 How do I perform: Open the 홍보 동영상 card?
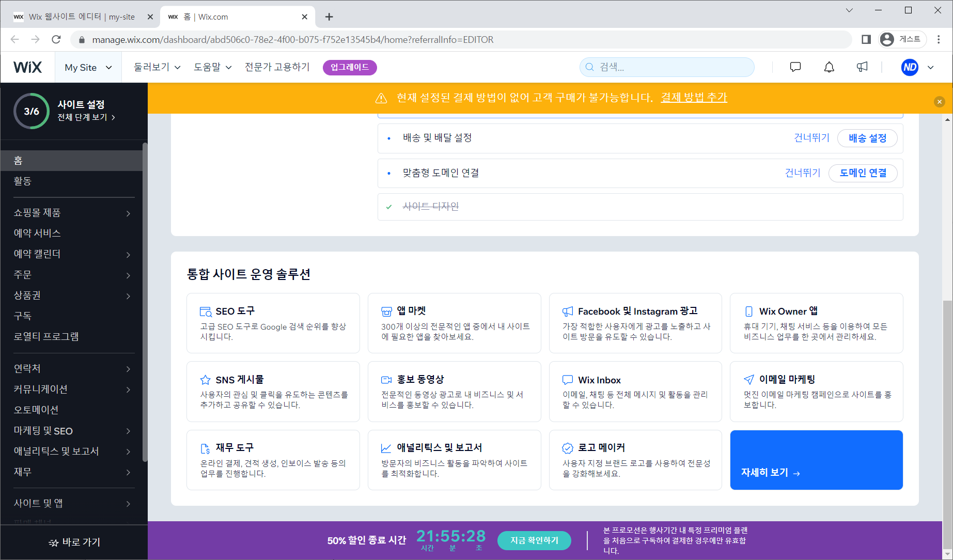[x=454, y=392]
